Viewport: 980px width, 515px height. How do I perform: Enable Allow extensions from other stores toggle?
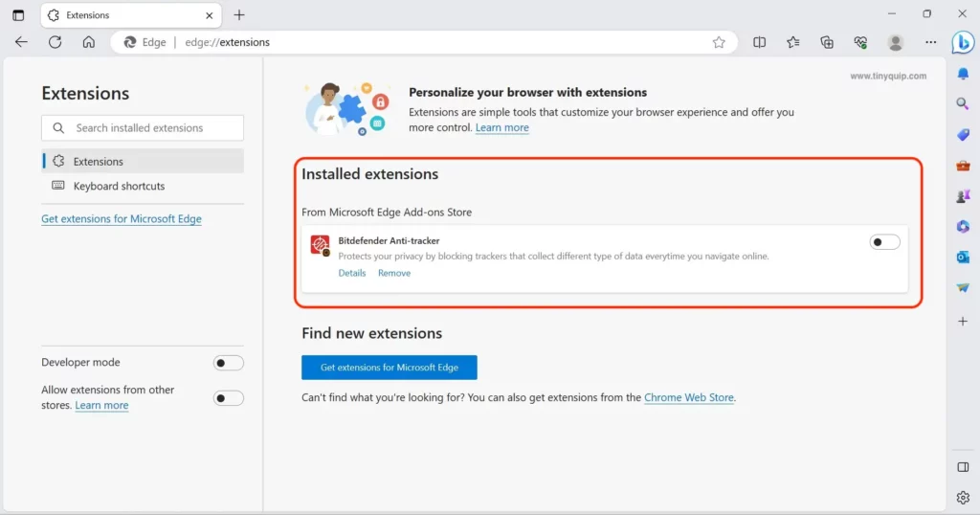(228, 398)
